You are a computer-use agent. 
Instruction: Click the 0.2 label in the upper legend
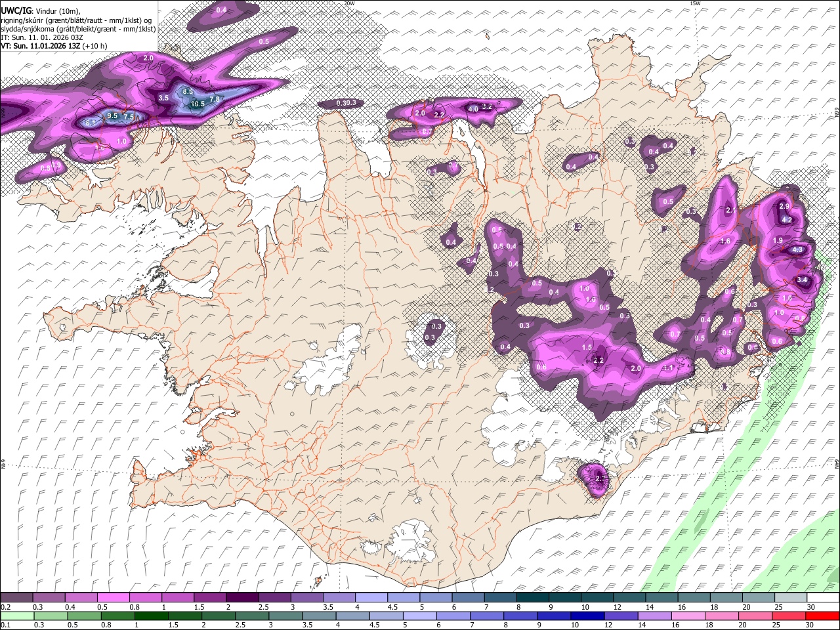[x=5, y=607]
